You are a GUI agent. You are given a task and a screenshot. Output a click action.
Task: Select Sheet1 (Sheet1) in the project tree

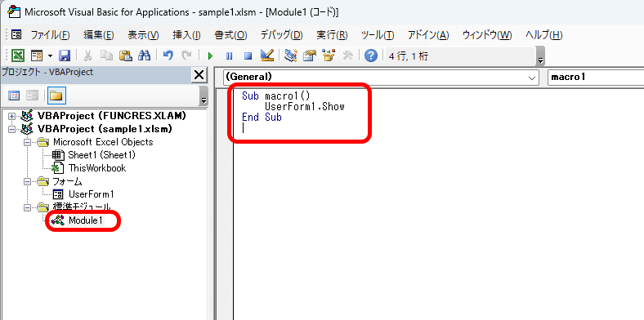tap(101, 155)
